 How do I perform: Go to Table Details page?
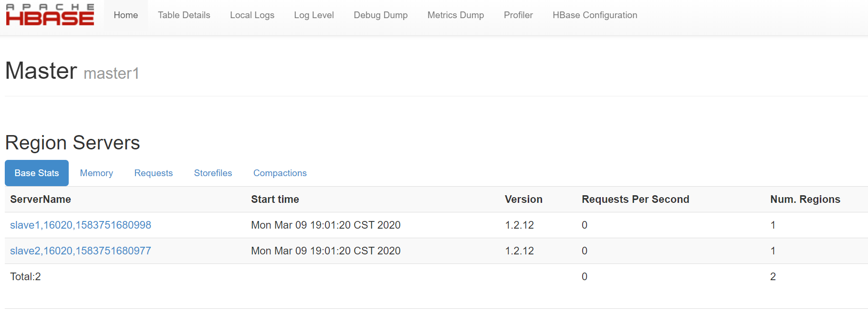tap(184, 15)
